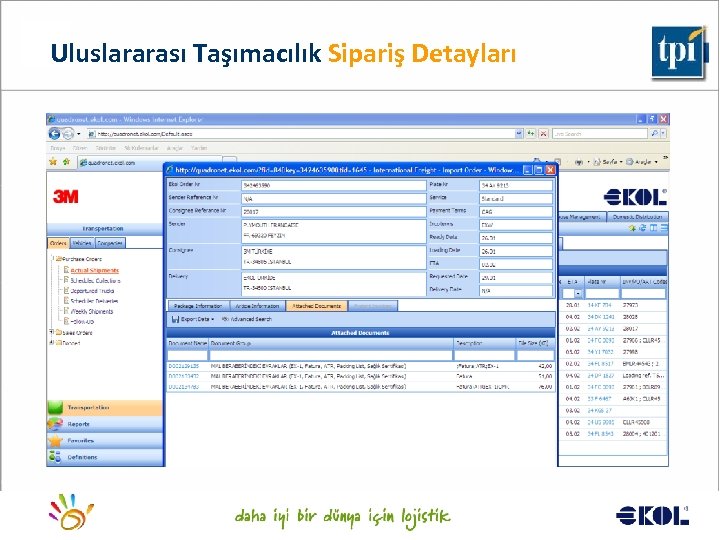Viewport: 720px width, 540px height.
Task: Click the EKOL logo in page header
Action: (x=635, y=197)
